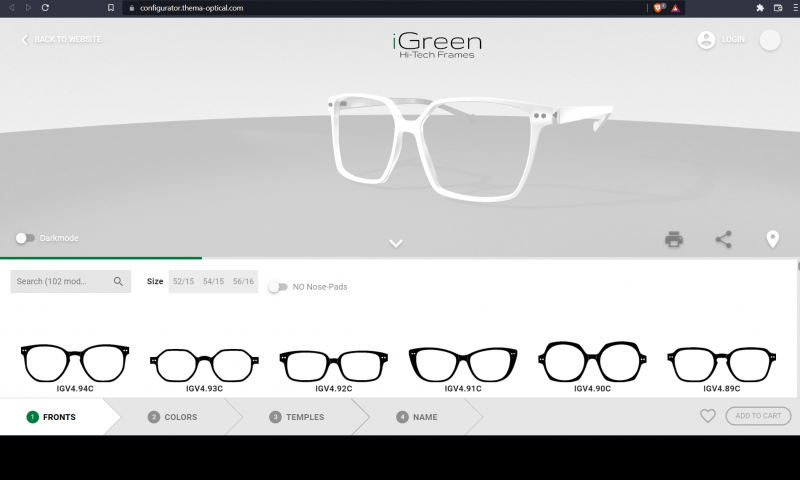This screenshot has height=480, width=800.
Task: Collapse the preview with the down chevron
Action: coord(396,243)
